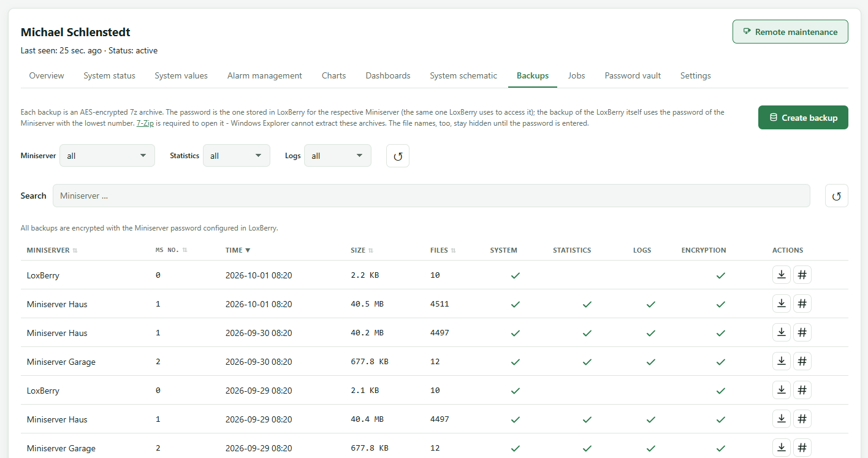Download Miniserver Garage backup from 2026-09-30
This screenshot has height=458, width=868.
(781, 361)
